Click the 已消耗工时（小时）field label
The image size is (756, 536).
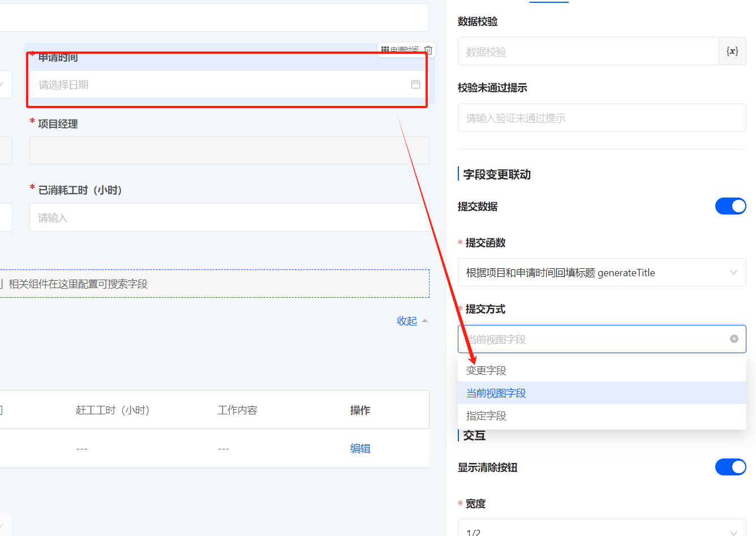(x=80, y=190)
